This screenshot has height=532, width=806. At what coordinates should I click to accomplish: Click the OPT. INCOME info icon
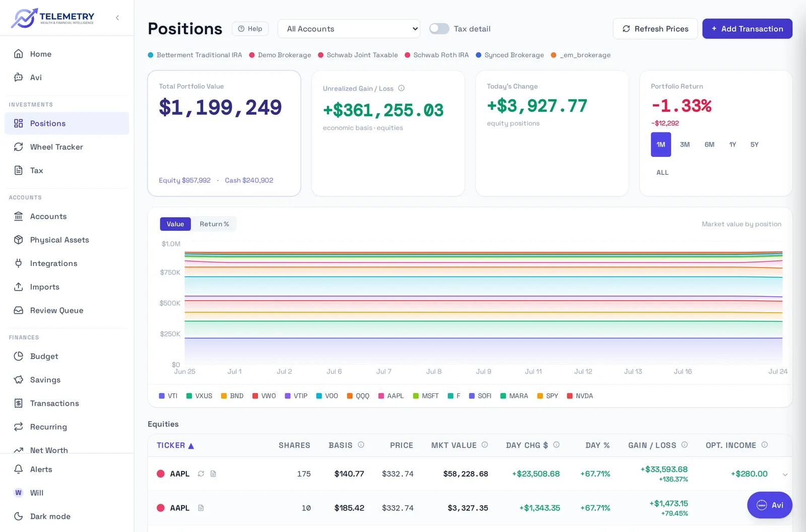tap(765, 445)
